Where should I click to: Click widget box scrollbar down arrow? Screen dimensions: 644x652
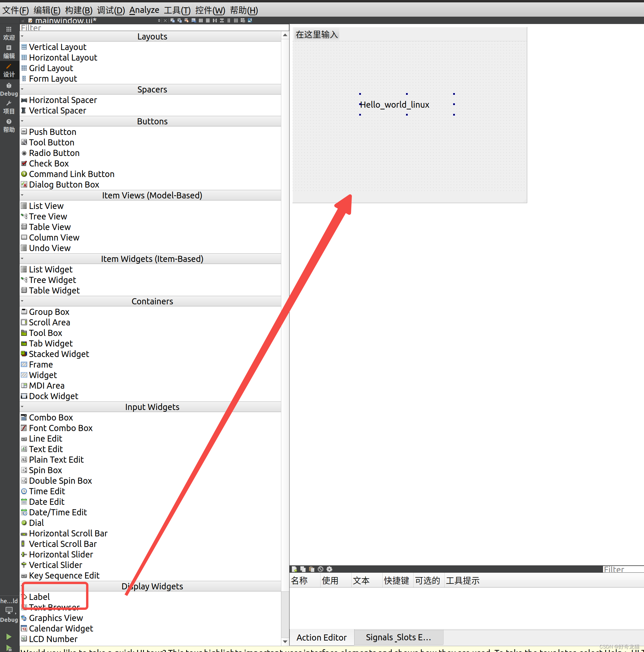click(285, 641)
